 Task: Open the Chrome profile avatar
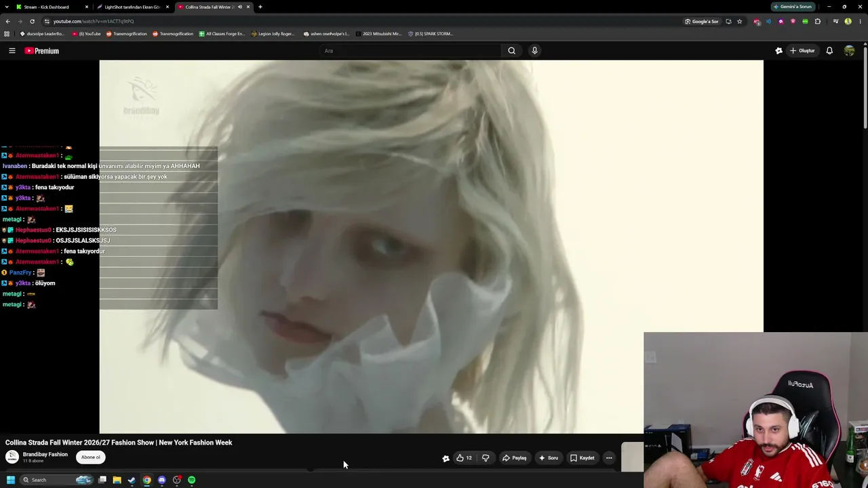pyautogui.click(x=848, y=21)
